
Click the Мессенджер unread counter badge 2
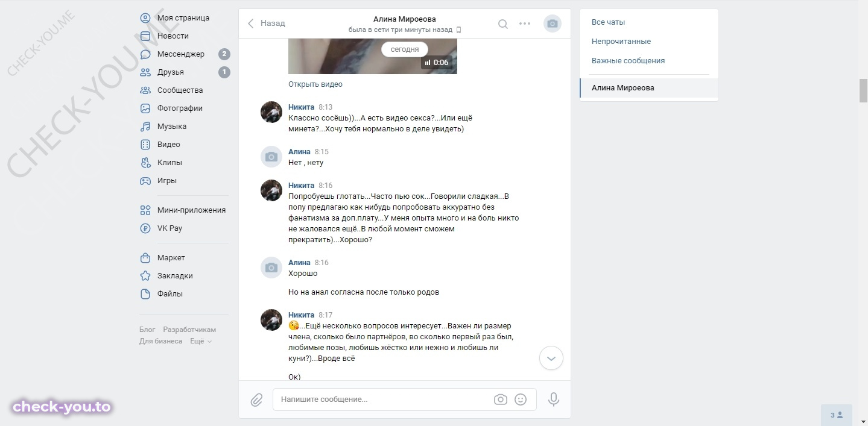coord(224,54)
